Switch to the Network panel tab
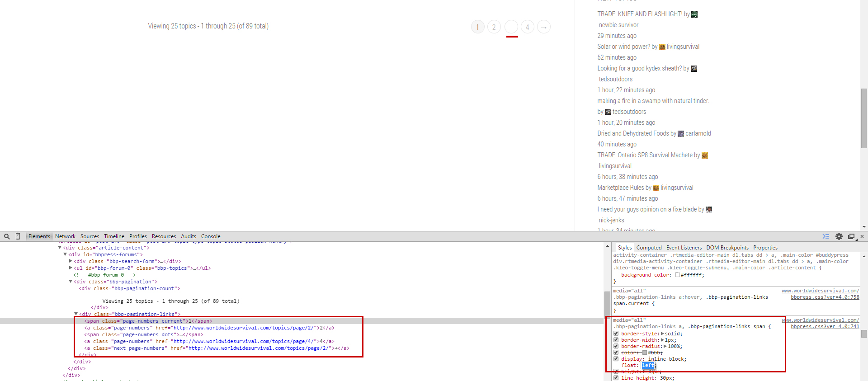This screenshot has width=868, height=381. click(65, 236)
